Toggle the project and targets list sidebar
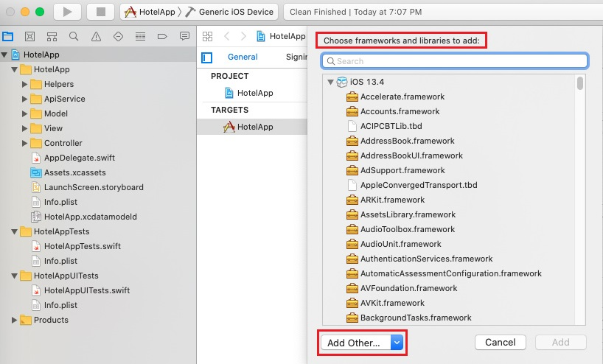This screenshot has height=364, width=603. tap(207, 57)
